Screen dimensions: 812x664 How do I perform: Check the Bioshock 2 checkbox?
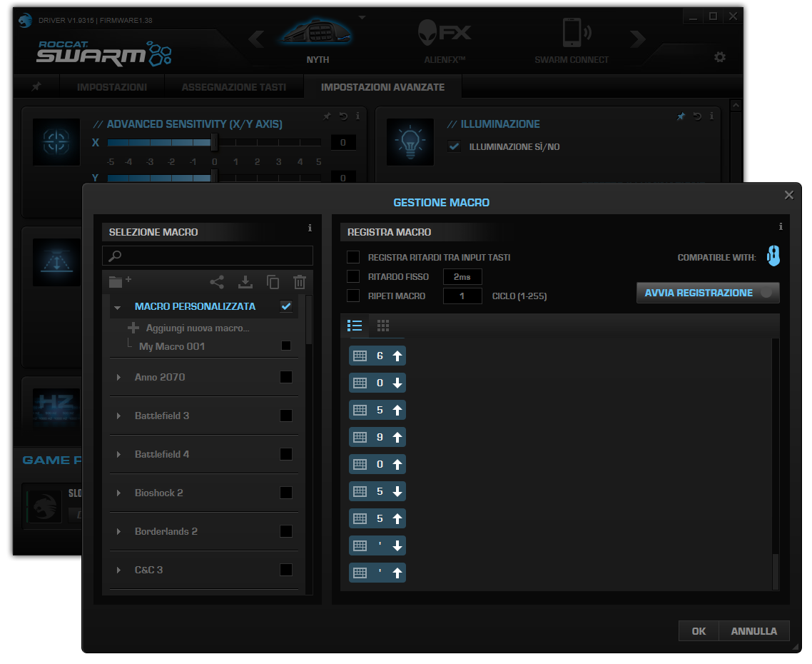[286, 493]
